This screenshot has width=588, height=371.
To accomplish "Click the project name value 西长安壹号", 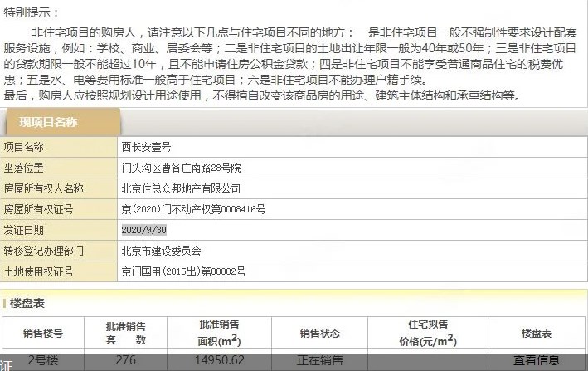I will (146, 147).
